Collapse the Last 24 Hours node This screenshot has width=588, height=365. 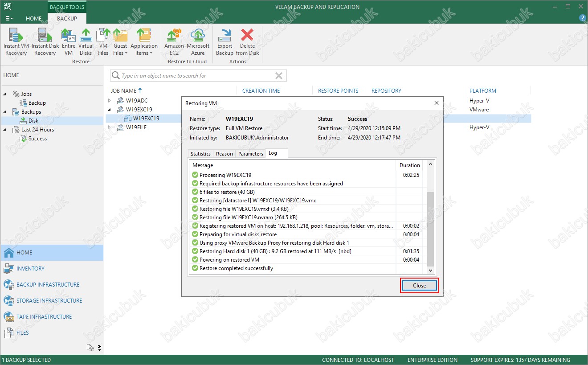point(5,130)
